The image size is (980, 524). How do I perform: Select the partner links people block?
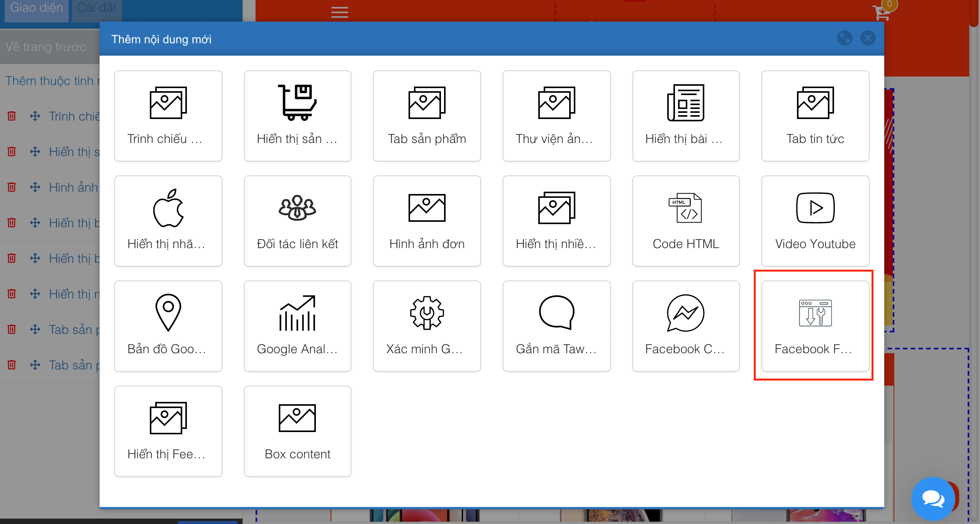coord(297,221)
